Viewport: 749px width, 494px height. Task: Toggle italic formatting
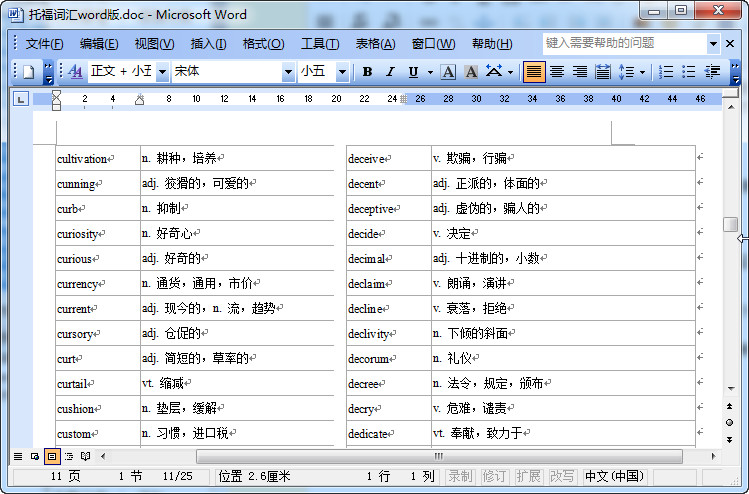click(x=390, y=72)
